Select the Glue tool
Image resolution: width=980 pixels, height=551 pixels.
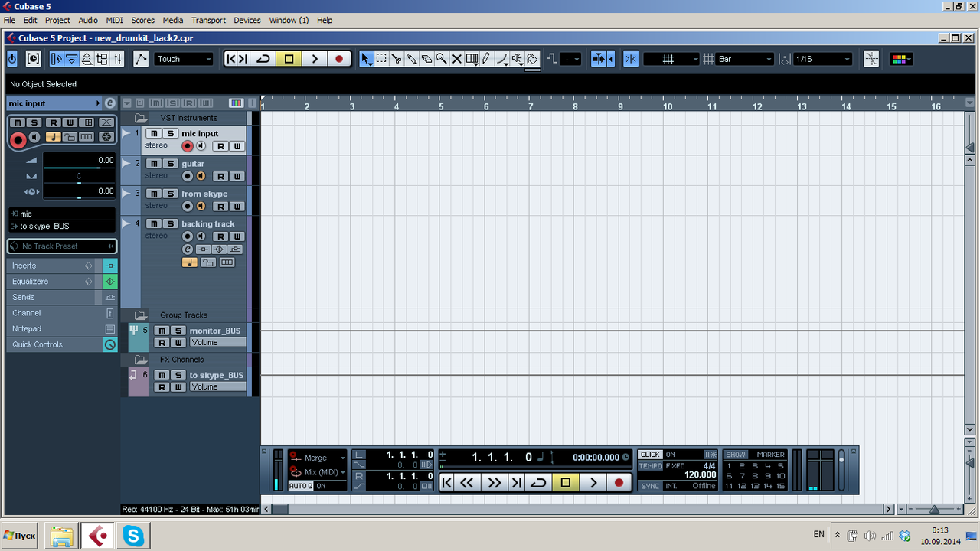pyautogui.click(x=411, y=58)
